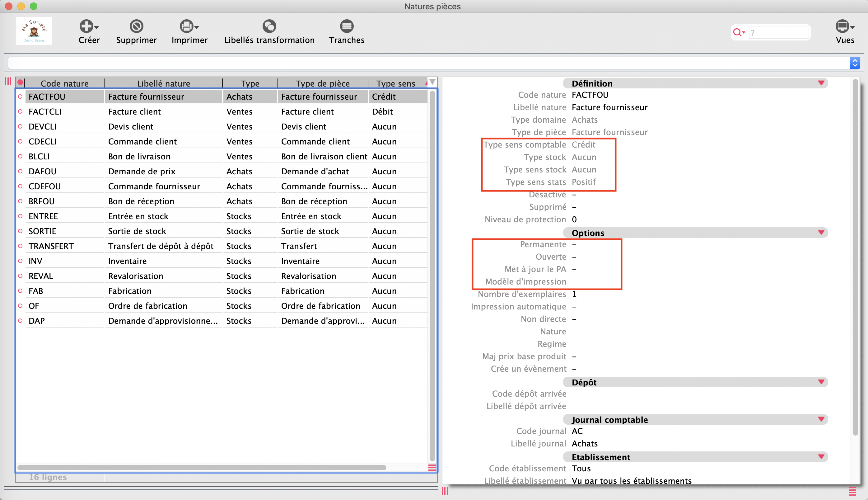This screenshot has width=868, height=500.
Task: Open the Imprimer dropdown arrow
Action: 197,27
